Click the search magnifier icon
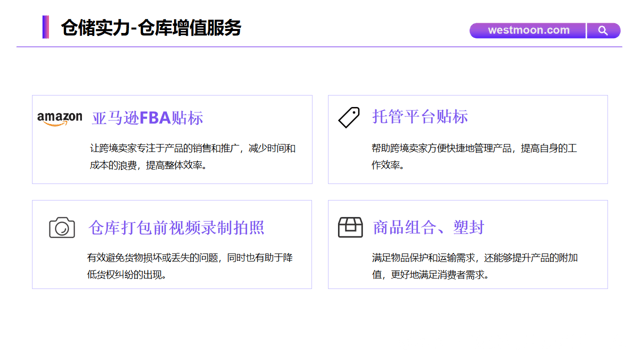The height and width of the screenshot is (360, 640). click(x=603, y=31)
